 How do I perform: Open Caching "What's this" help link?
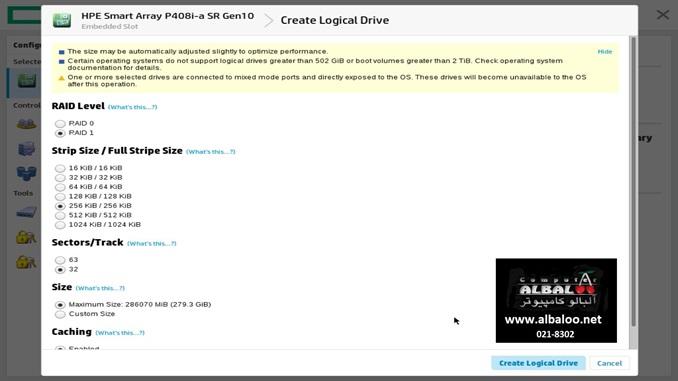click(120, 333)
